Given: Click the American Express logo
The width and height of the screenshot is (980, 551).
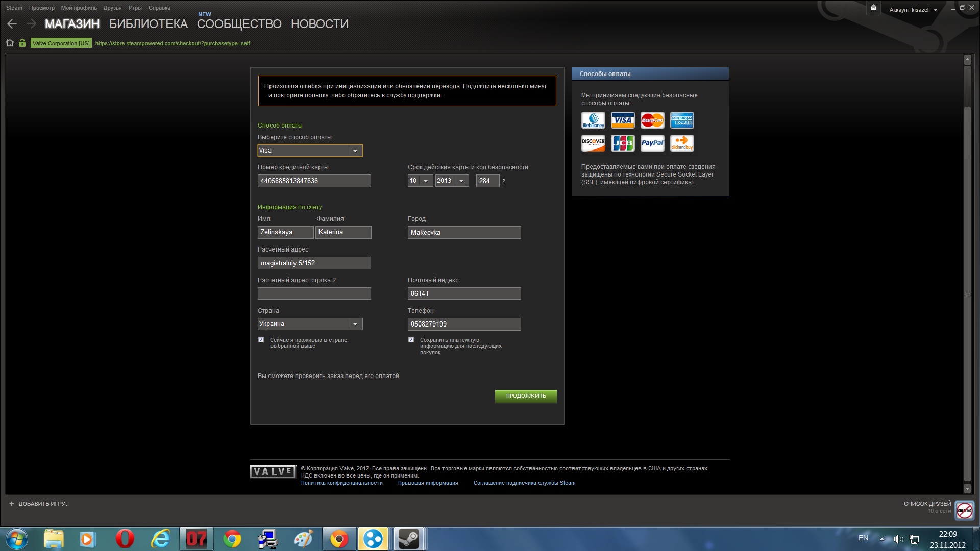Looking at the screenshot, I should click(682, 120).
